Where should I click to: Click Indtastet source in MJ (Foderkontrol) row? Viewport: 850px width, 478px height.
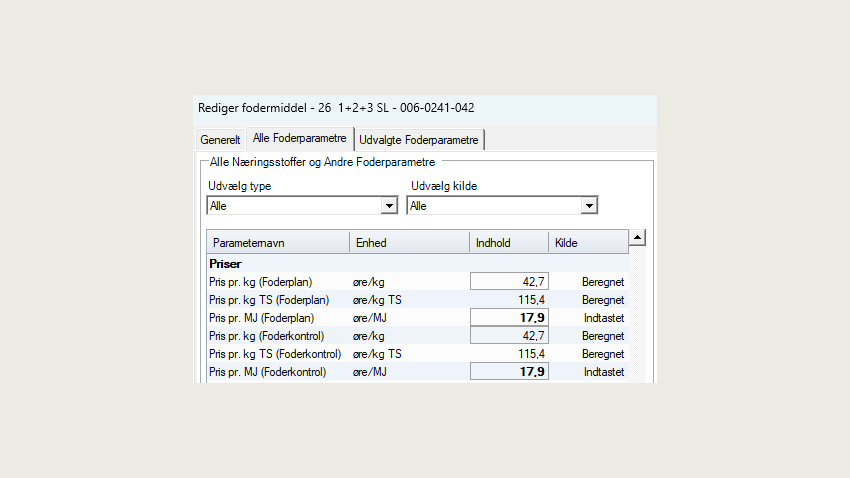(604, 372)
